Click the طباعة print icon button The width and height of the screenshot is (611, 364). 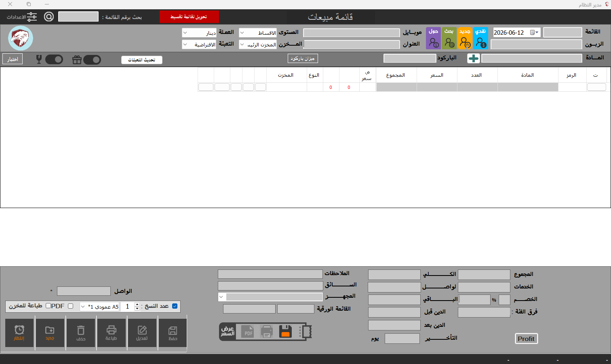(111, 333)
